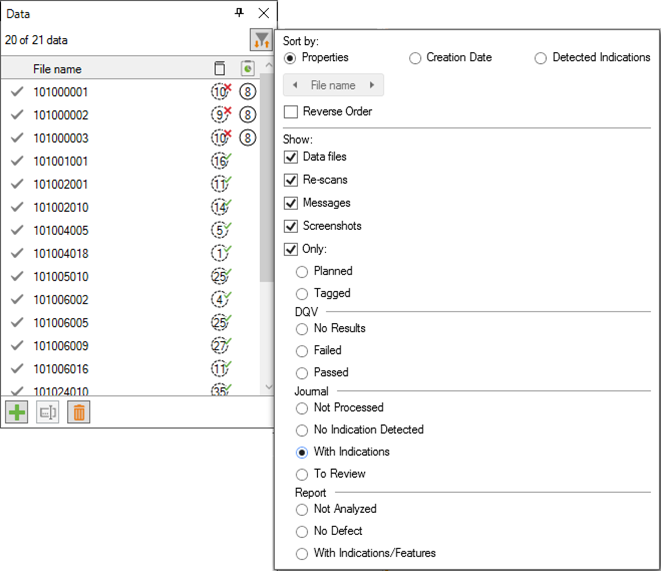
Task: Click the journal column header icon
Action: (x=247, y=69)
